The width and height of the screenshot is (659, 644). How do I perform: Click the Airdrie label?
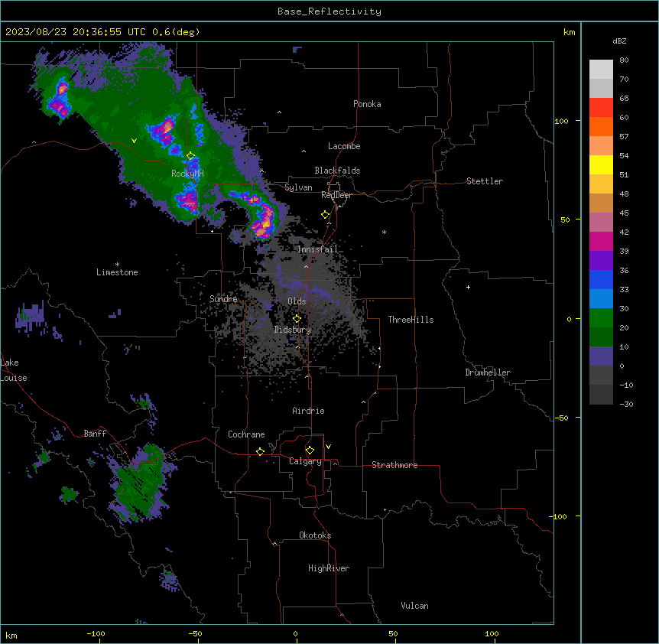308,411
